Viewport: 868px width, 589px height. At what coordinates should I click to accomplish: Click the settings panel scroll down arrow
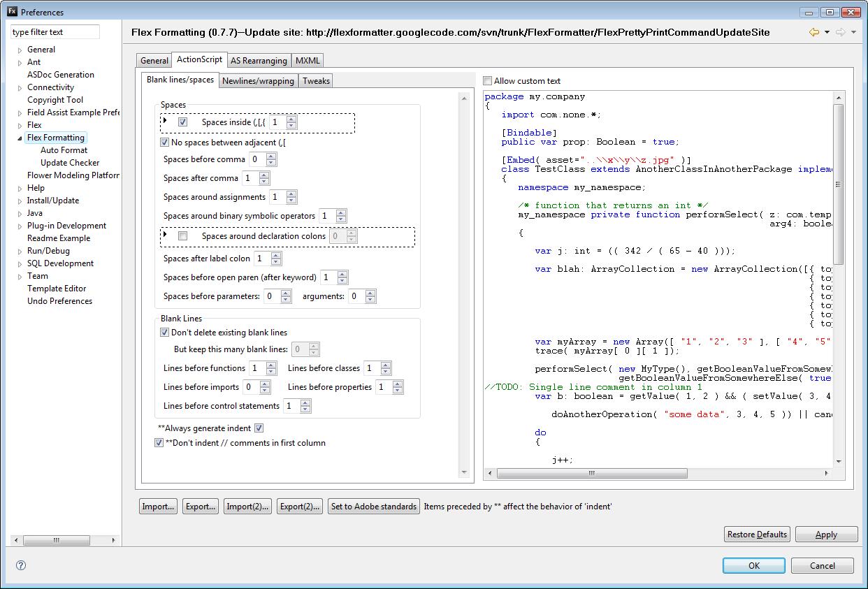click(465, 473)
